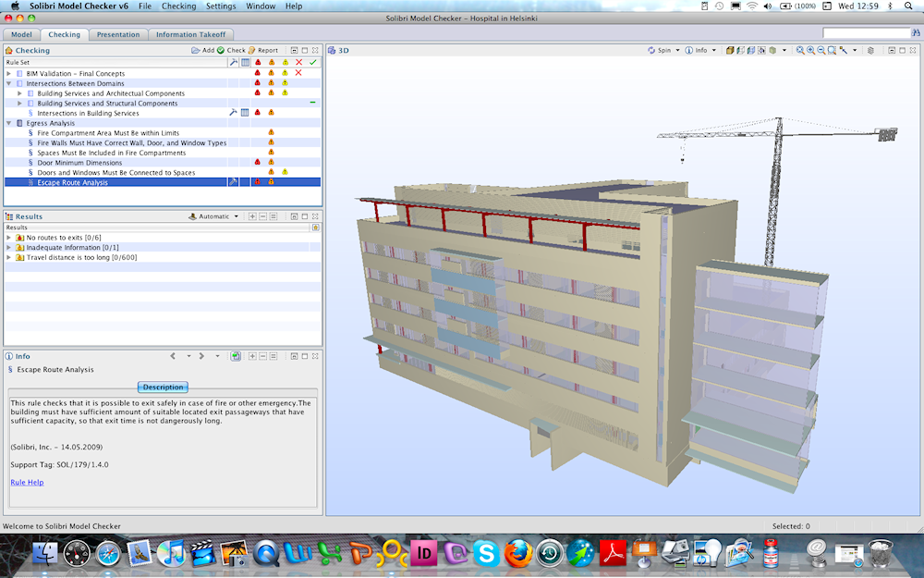Expand BIM Validation – Final Concepts ruleset
The image size is (924, 578).
8,73
